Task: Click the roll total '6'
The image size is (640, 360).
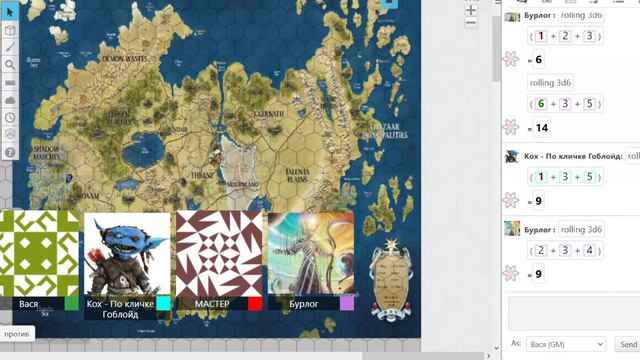Action: coord(538,60)
